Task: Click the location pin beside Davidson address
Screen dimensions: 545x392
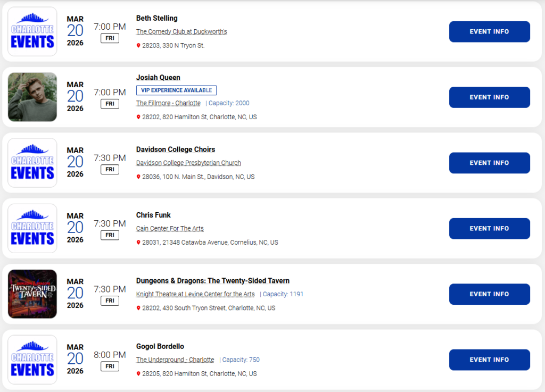Action: pyautogui.click(x=138, y=177)
